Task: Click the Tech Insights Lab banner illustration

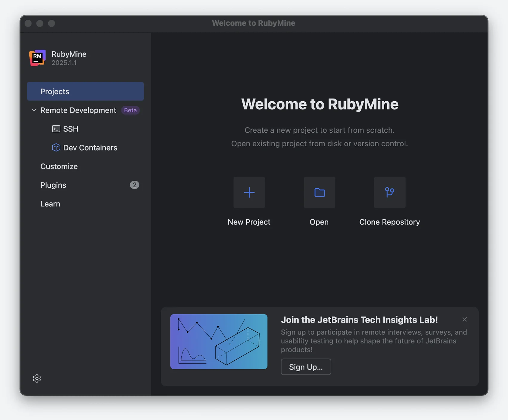Action: coord(219,341)
